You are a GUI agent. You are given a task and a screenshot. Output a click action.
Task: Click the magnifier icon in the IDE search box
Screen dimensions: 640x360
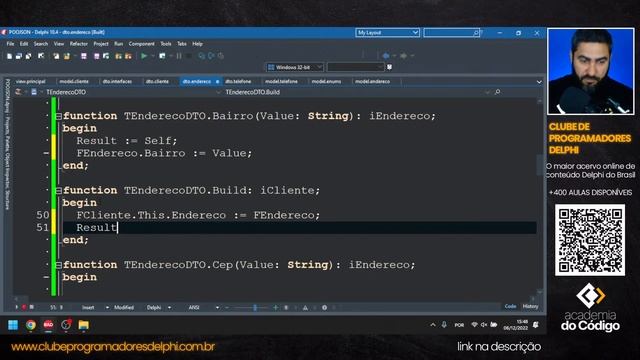click(476, 33)
